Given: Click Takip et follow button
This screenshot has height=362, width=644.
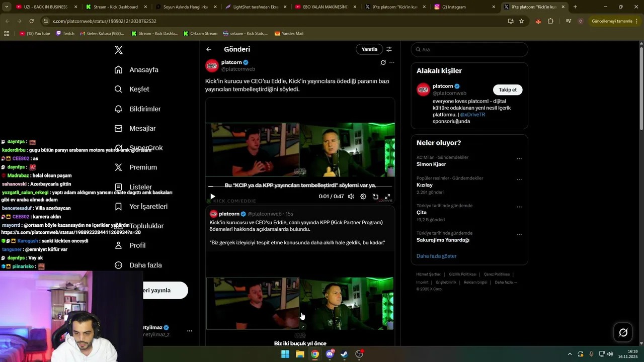Looking at the screenshot, I should pos(508,90).
